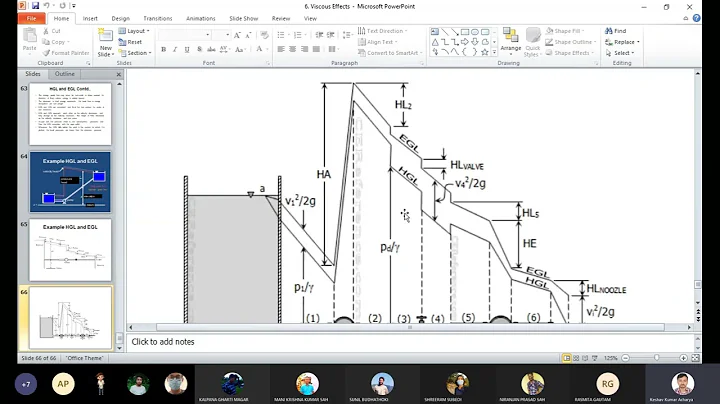Insert a New Slide
This screenshot has width=720, height=404.
coord(105,43)
